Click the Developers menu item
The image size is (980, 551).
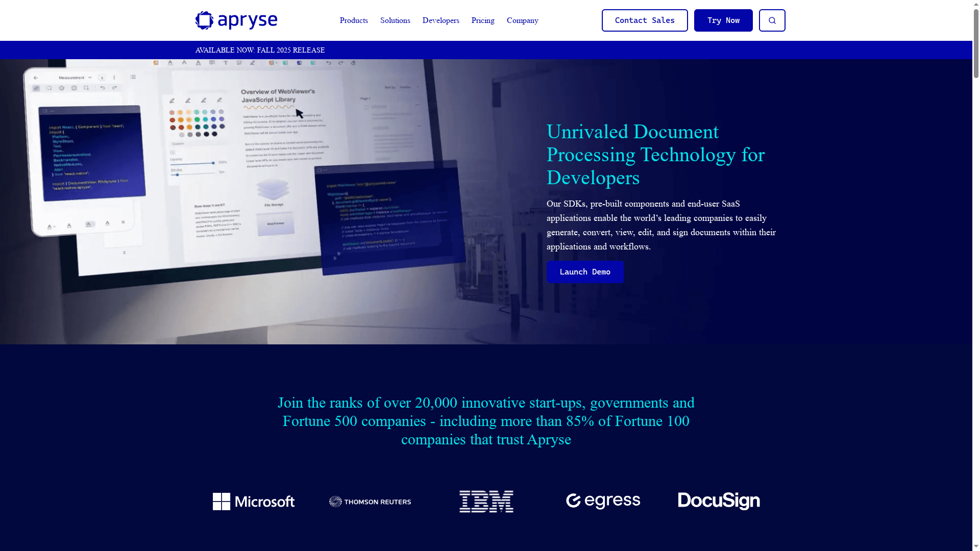440,20
